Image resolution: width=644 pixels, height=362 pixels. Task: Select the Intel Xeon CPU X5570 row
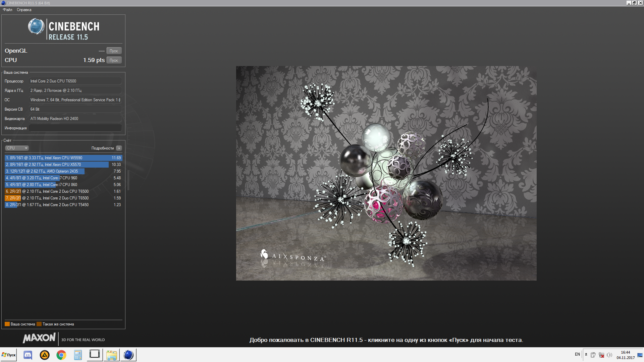click(63, 165)
